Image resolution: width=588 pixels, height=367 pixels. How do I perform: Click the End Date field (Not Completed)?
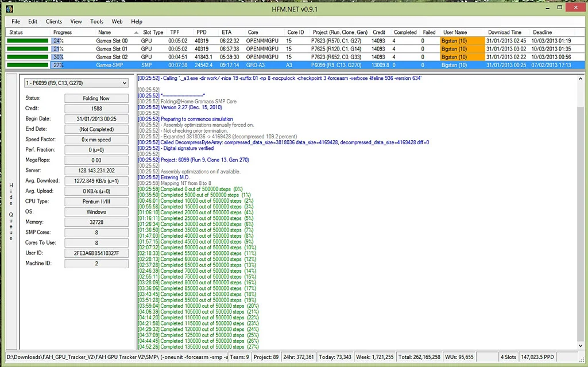[x=96, y=129]
